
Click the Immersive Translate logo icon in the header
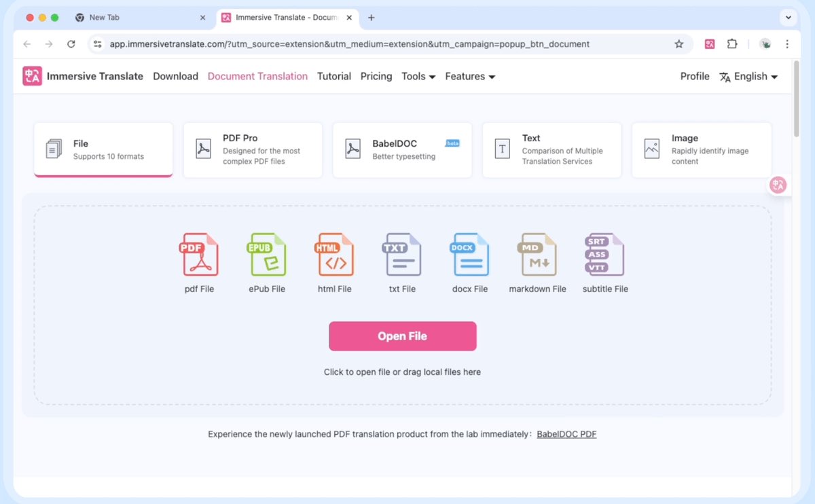click(x=32, y=76)
